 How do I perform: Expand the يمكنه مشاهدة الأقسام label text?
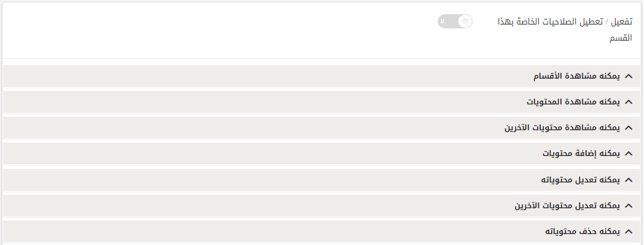[x=577, y=76]
